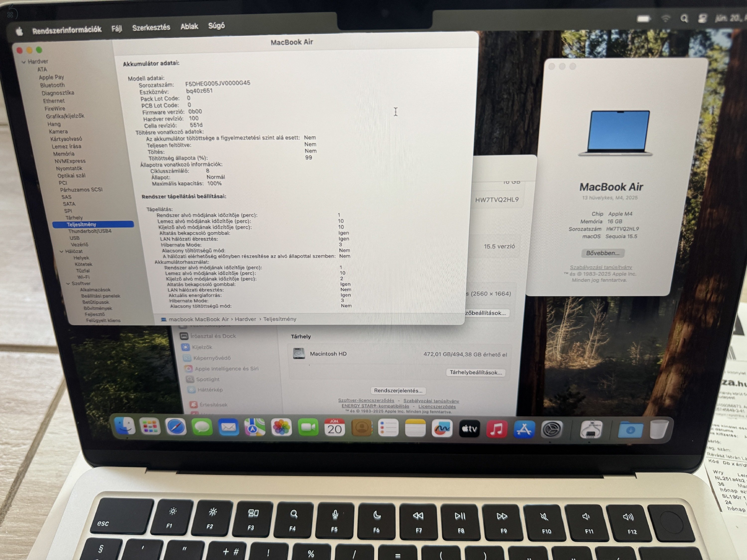The height and width of the screenshot is (560, 747).
Task: Open Licencszerződés link in Settings
Action: [x=437, y=406]
